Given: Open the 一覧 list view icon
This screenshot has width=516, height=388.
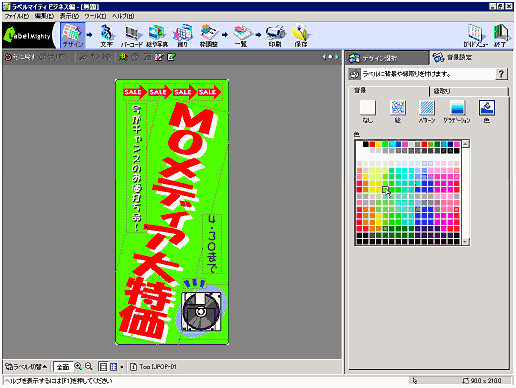Looking at the screenshot, I should 241,35.
